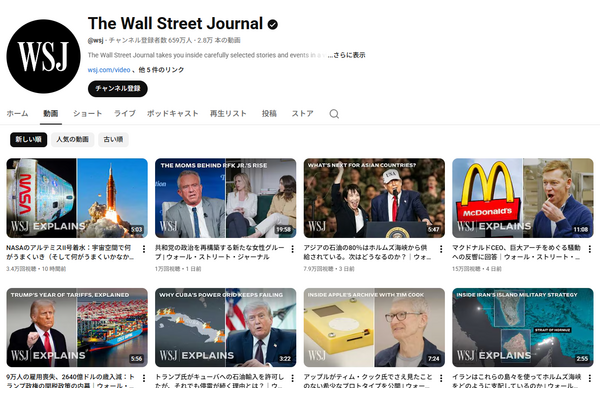600x400 pixels.
Task: Expand description with さらに表示
Action: pyautogui.click(x=349, y=55)
